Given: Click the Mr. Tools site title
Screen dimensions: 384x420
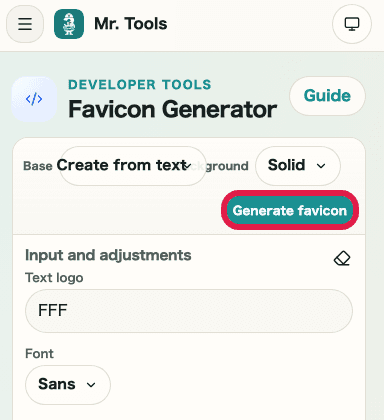Looking at the screenshot, I should tap(131, 24).
